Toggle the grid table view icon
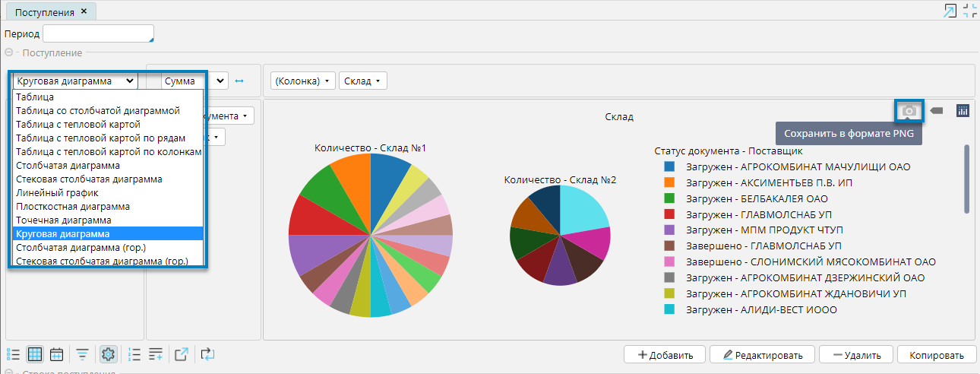This screenshot has width=980, height=374. 35,354
